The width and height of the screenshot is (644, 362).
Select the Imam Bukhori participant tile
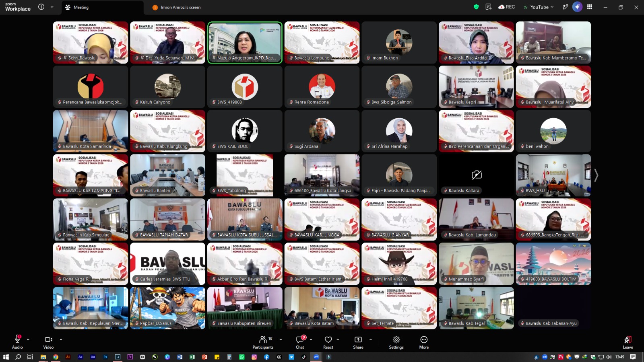(x=399, y=42)
